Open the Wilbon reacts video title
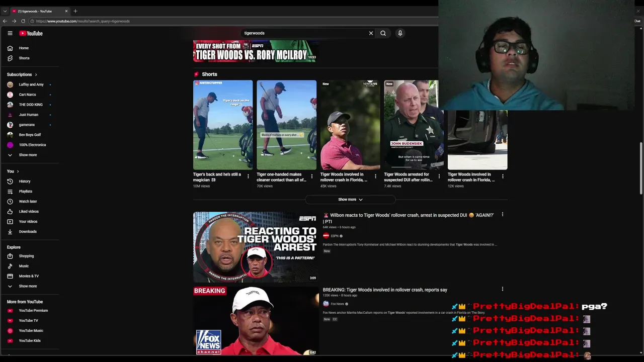 [x=408, y=218]
